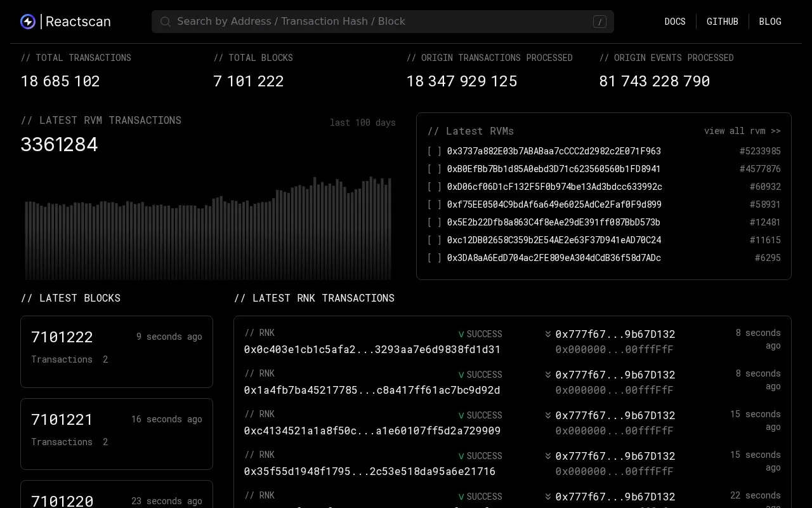Click total transactions value 18 685 102

click(x=60, y=81)
